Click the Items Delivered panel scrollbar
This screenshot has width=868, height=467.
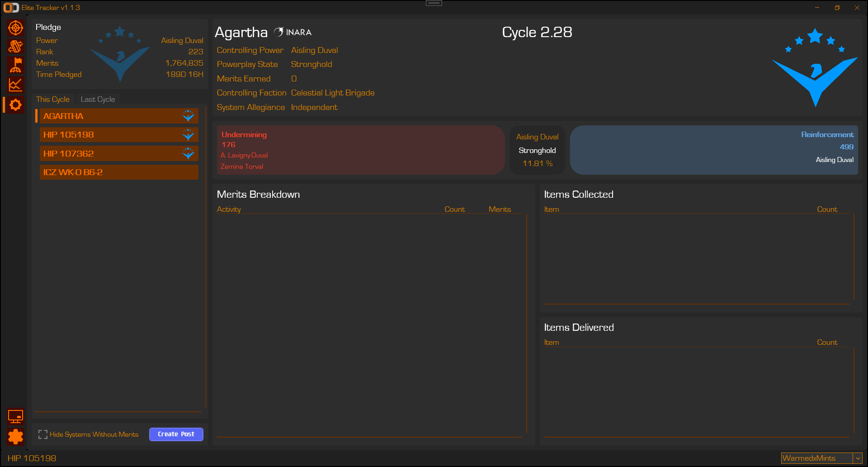(854, 390)
